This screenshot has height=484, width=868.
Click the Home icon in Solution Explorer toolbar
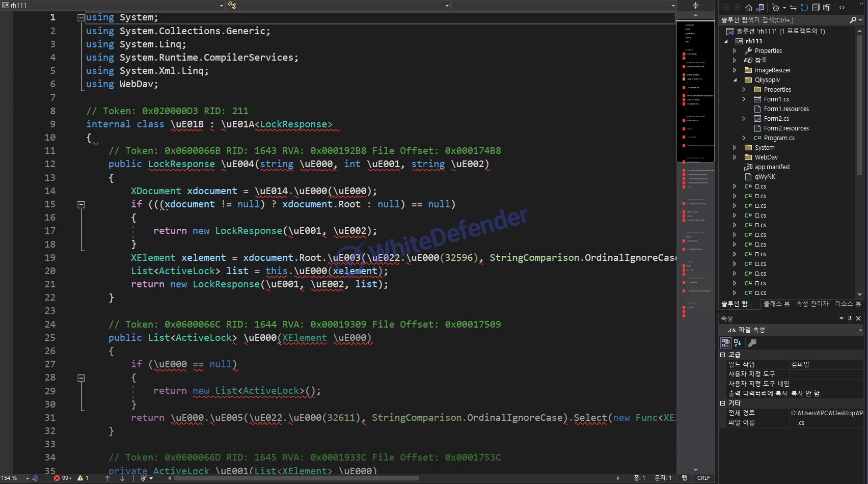[x=748, y=8]
